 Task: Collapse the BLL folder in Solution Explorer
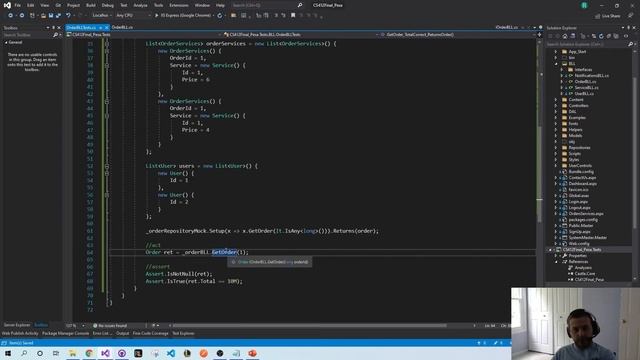click(556, 64)
